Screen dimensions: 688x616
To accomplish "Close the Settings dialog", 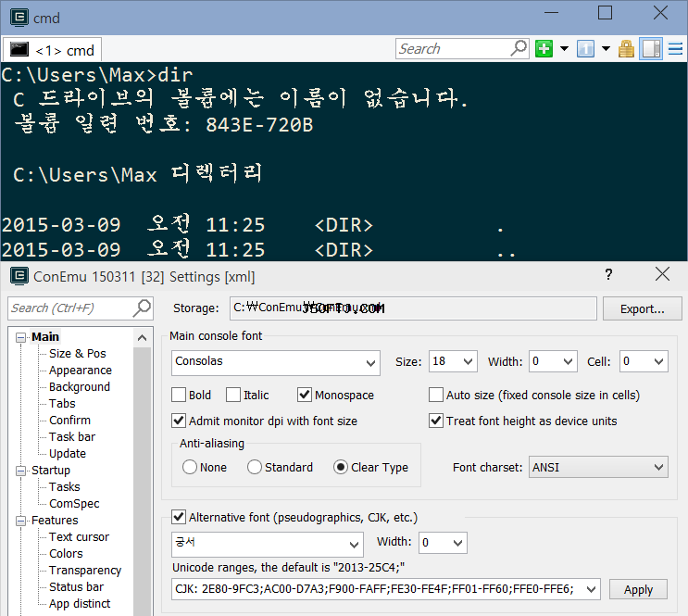I will point(662,274).
